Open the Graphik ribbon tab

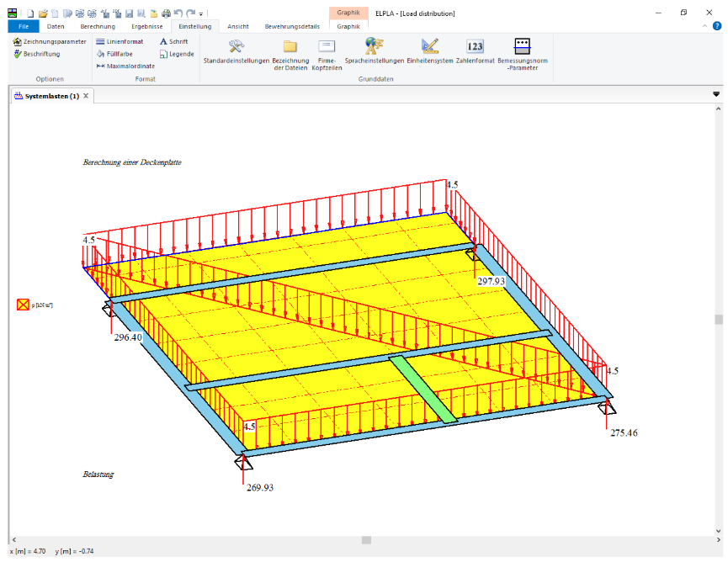(x=348, y=26)
